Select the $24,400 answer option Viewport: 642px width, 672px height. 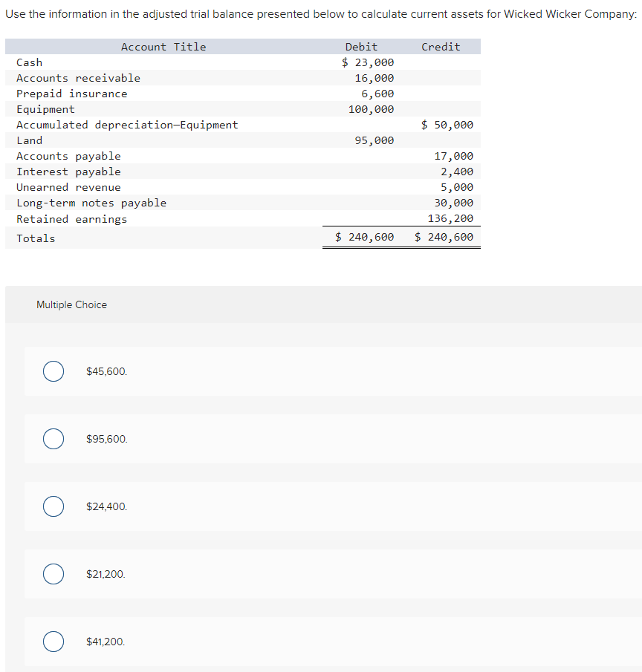pos(53,506)
